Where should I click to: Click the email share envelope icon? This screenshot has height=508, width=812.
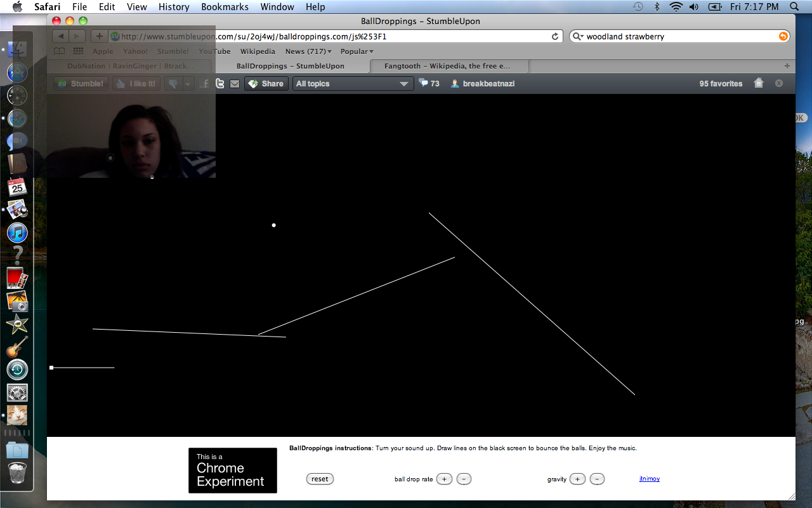coord(235,83)
